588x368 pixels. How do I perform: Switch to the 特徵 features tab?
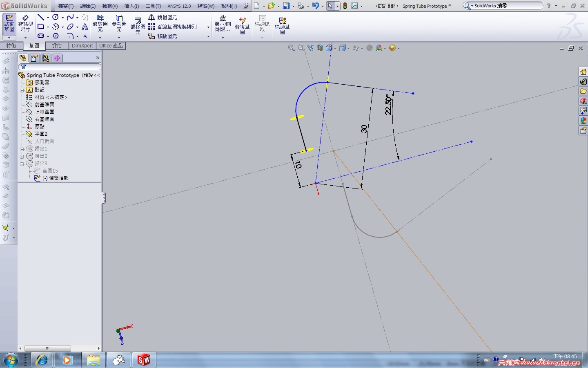tap(11, 46)
